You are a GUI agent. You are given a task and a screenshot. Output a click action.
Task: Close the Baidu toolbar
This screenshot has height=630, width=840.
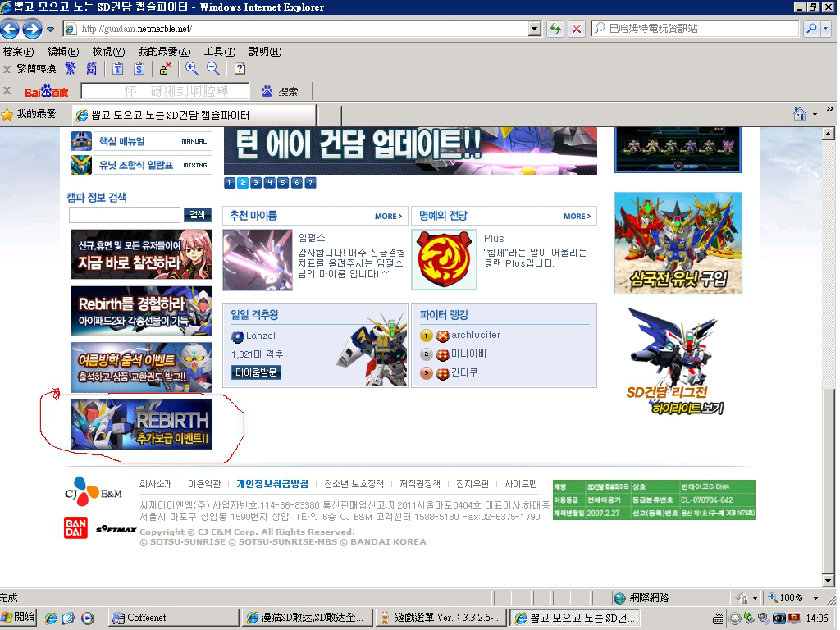click(x=7, y=90)
